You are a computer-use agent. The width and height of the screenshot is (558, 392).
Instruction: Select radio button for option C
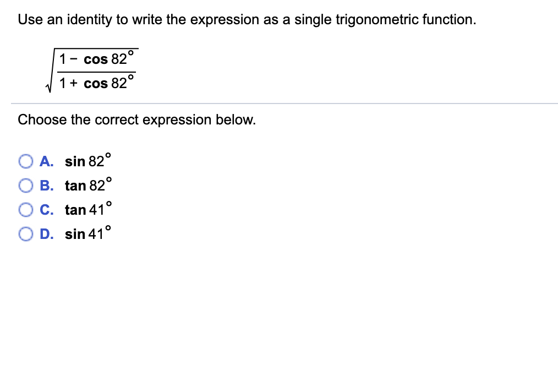pos(26,210)
